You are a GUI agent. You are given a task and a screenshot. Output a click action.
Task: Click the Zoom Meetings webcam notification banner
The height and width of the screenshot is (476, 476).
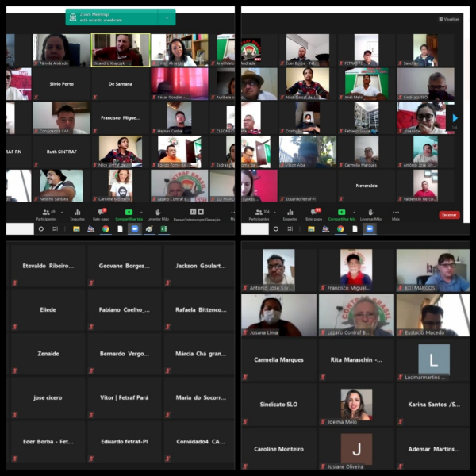[121, 17]
